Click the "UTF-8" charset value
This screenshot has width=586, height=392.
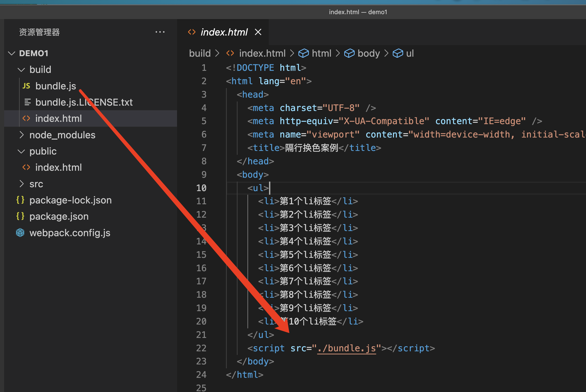(341, 108)
